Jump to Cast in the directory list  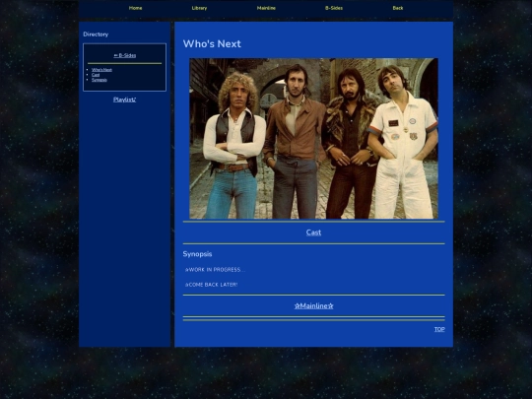click(x=96, y=75)
